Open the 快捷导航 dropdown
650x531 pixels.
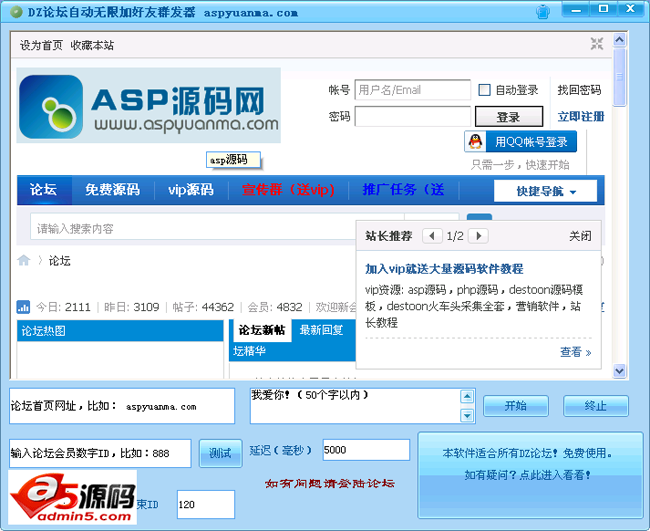545,191
